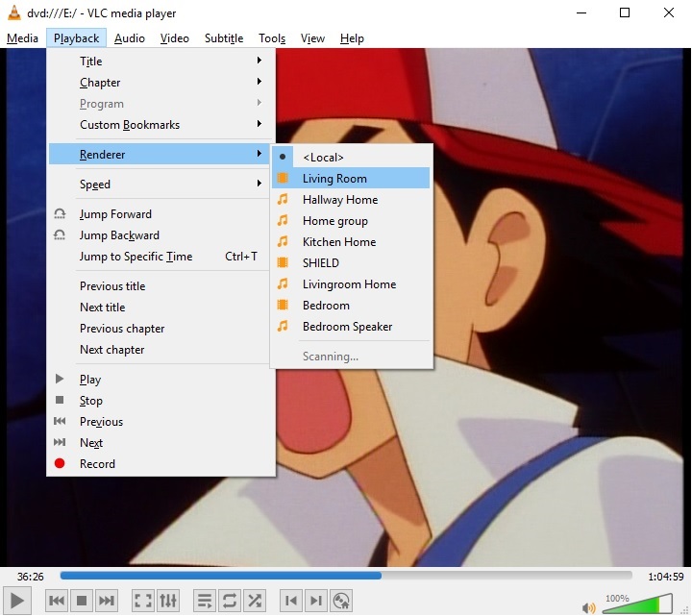Toggle shuffle random playback icon
692x616 pixels.
point(255,601)
